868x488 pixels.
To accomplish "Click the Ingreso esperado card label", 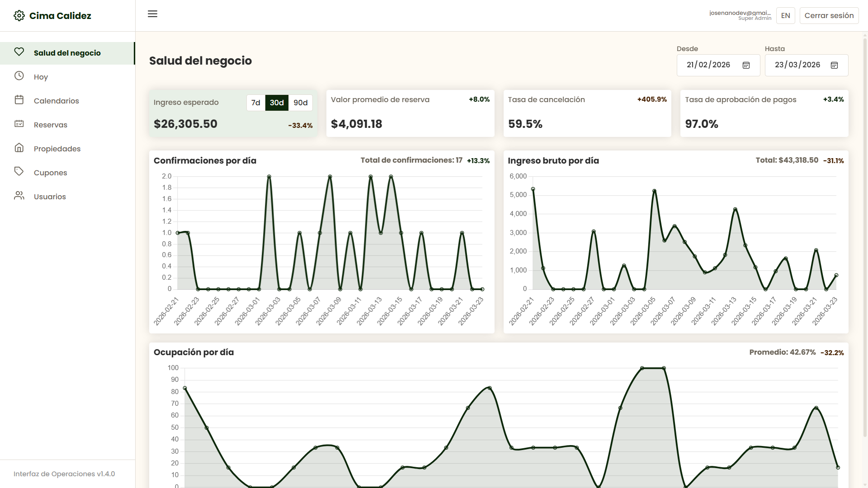I will point(186,103).
